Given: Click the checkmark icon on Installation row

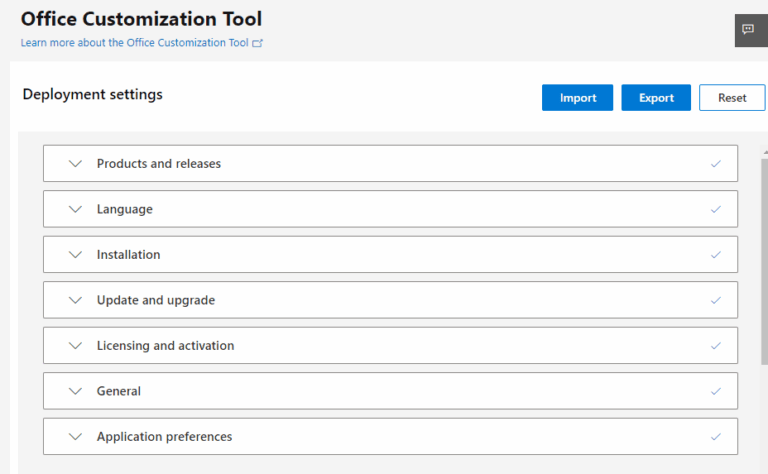Looking at the screenshot, I should pos(715,254).
